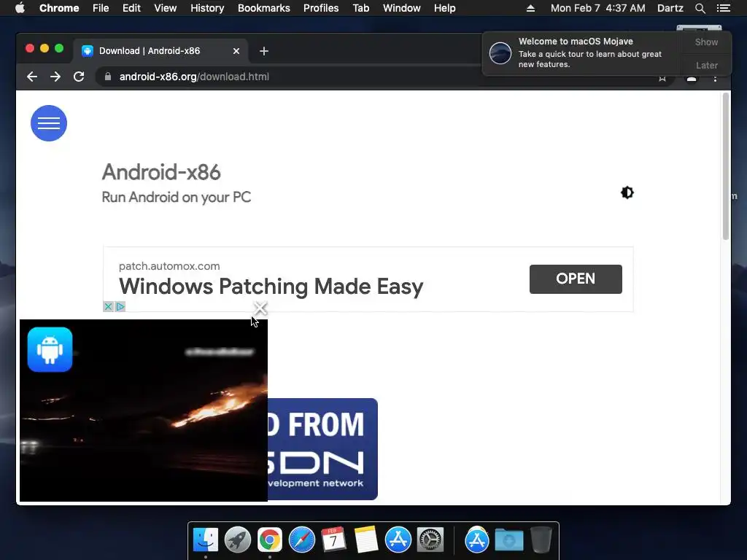Open the Trash in the Dock

click(x=541, y=540)
